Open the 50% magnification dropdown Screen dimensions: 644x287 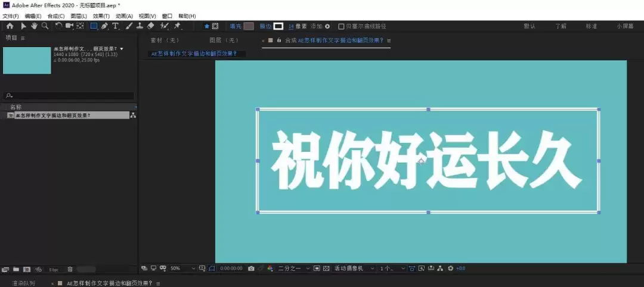coord(183,268)
